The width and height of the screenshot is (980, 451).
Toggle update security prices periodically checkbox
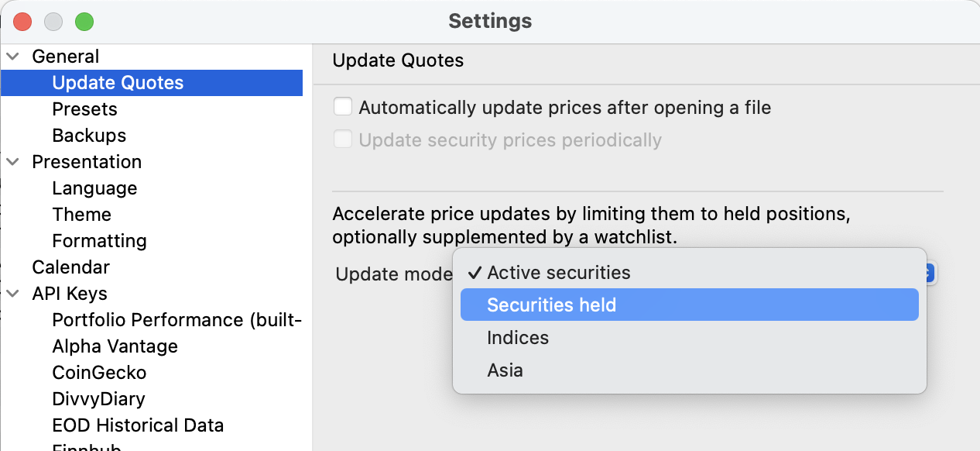343,139
